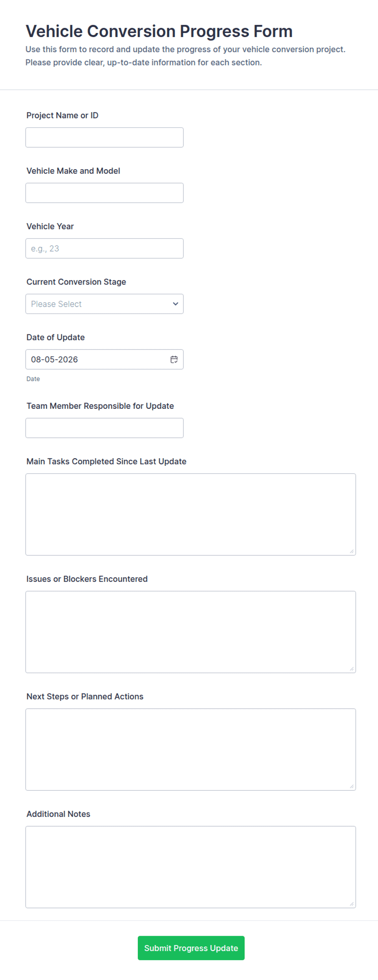
Task: Click the Main Tasks Completed text area
Action: click(x=191, y=514)
